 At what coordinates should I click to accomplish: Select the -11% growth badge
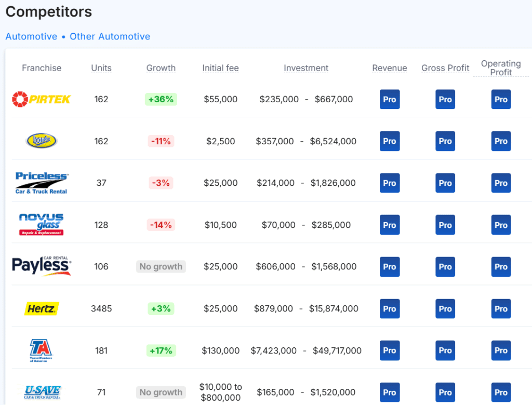click(161, 141)
